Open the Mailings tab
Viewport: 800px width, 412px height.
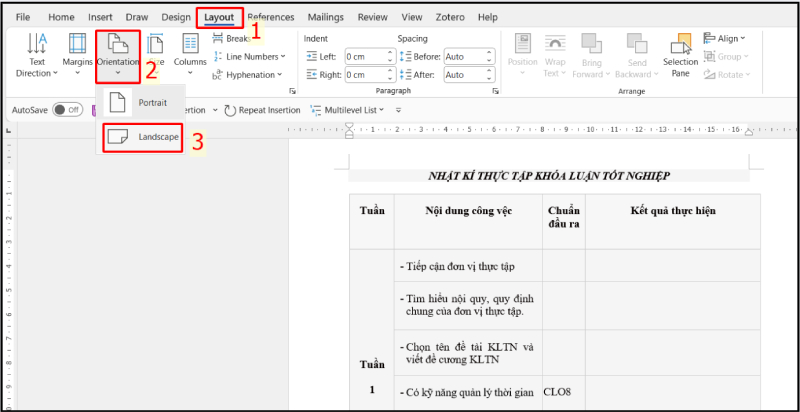point(327,17)
